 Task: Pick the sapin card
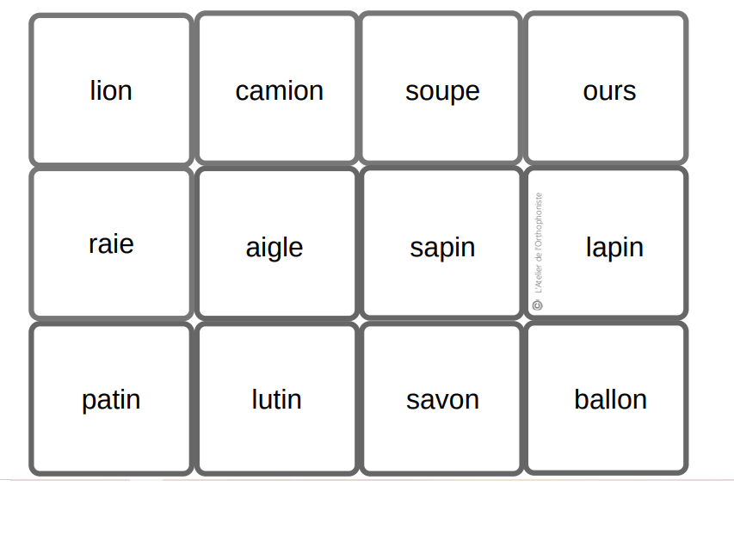pos(442,247)
